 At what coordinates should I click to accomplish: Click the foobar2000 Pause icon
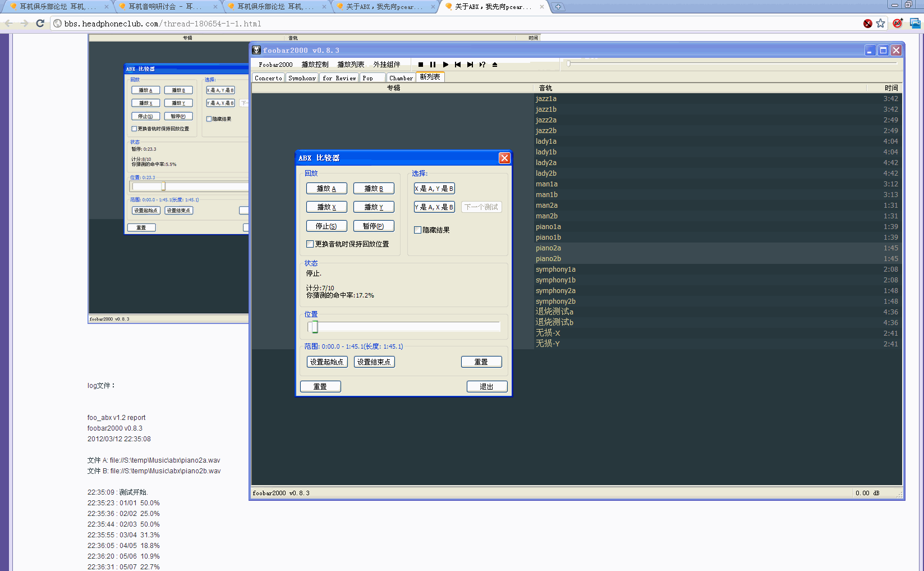[433, 65]
